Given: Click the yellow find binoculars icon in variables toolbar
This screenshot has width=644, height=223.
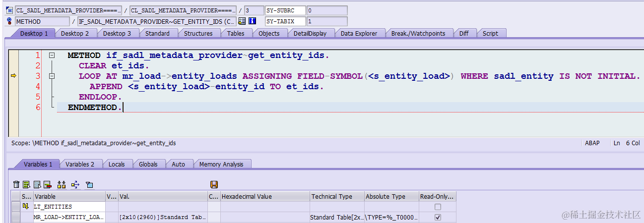Looking at the screenshot, I should click(62, 185).
